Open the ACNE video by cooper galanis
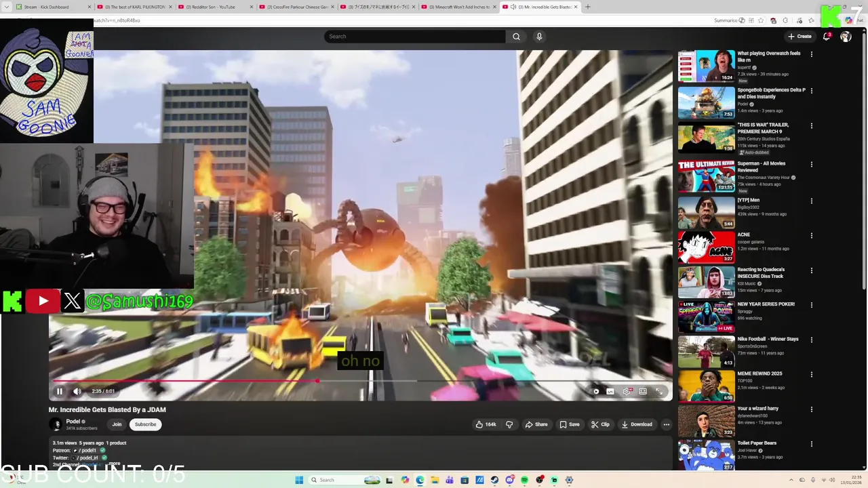Image resolution: width=868 pixels, height=488 pixels. (x=706, y=247)
